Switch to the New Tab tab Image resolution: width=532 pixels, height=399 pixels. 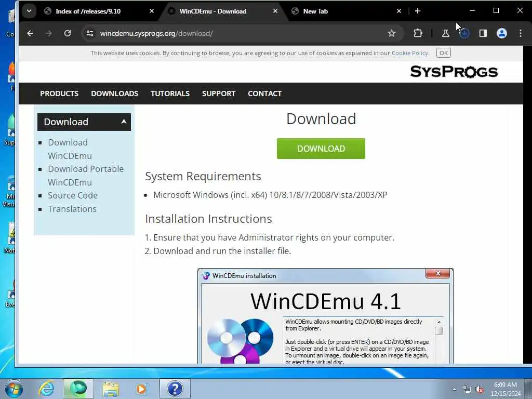coord(315,11)
